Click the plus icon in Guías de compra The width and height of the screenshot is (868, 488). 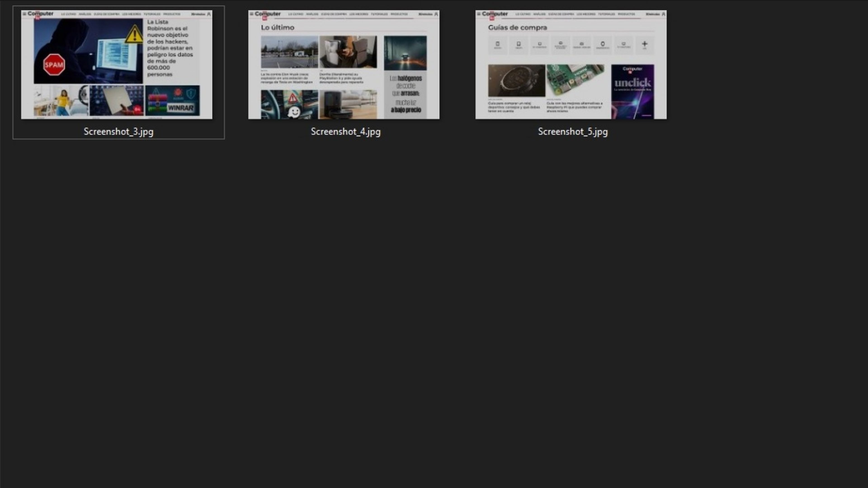pos(644,44)
